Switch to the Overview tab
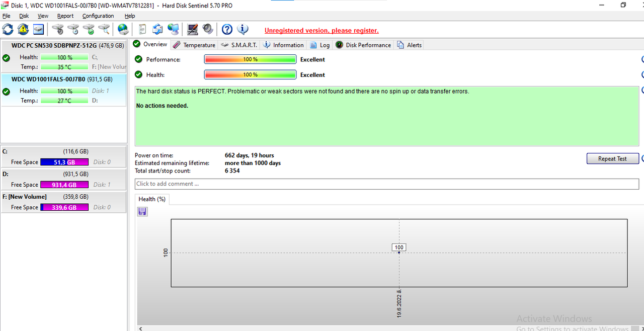This screenshot has width=644, height=331. click(150, 44)
